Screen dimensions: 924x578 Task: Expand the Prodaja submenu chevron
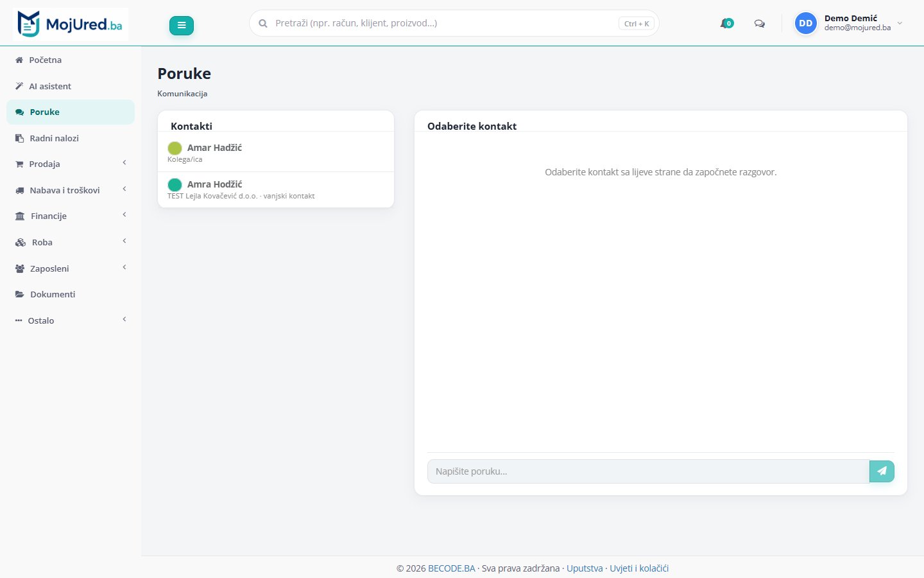[x=124, y=163]
